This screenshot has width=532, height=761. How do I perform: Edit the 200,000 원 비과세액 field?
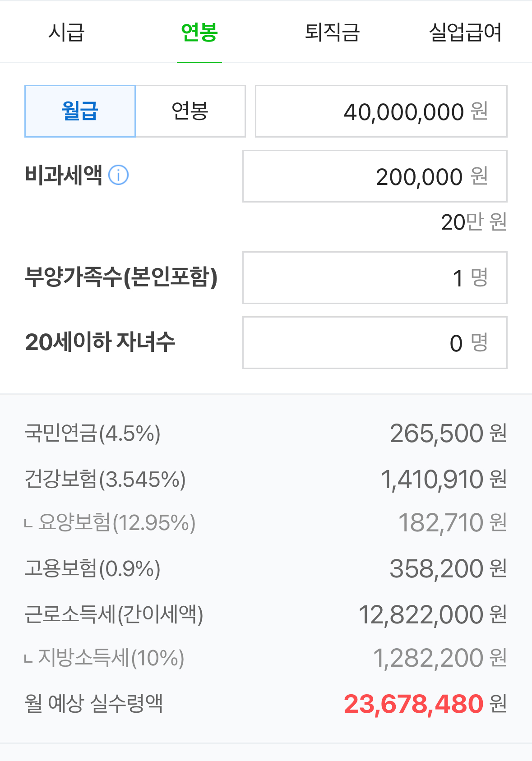click(x=375, y=176)
